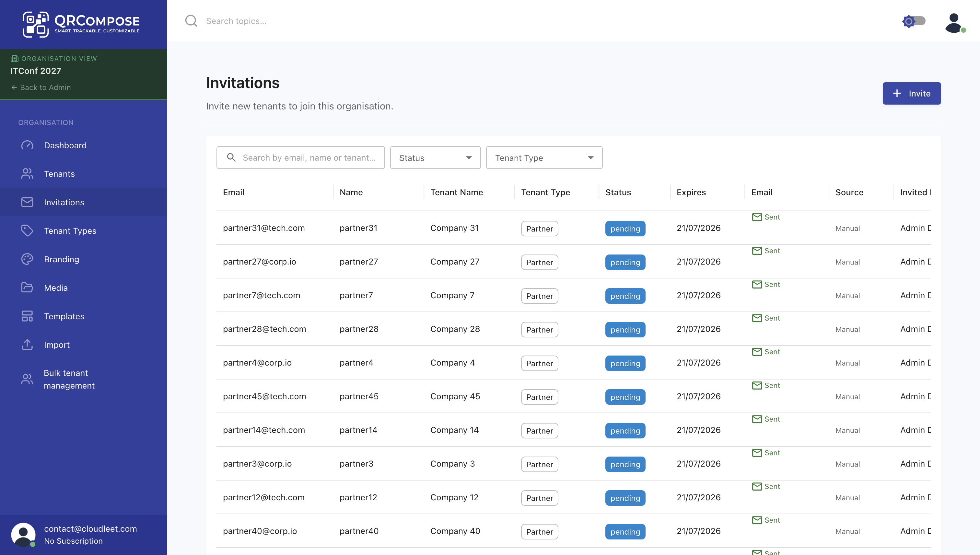Viewport: 980px width, 555px height.
Task: Click the contact@cloudleet.com account label
Action: click(90, 529)
